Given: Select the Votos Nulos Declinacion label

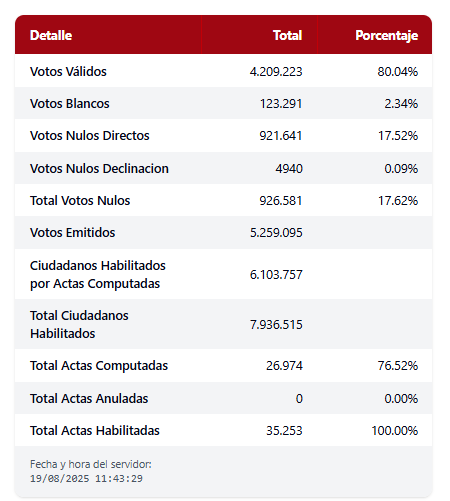Looking at the screenshot, I should click(99, 168).
